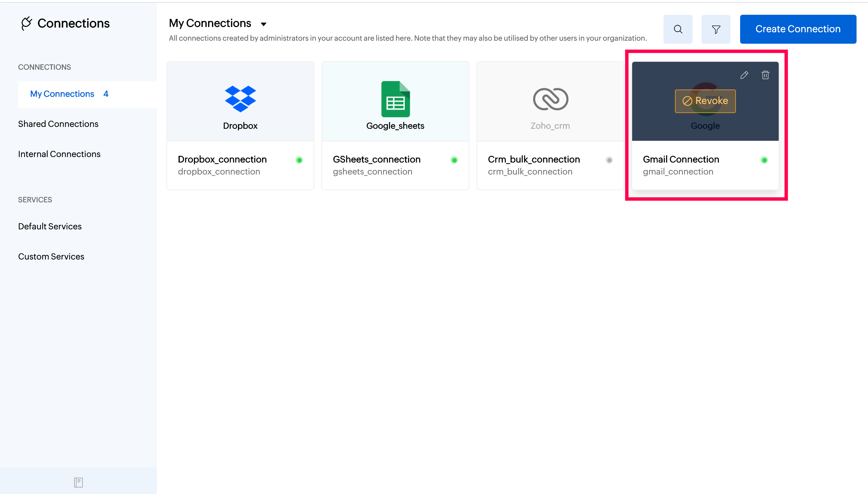Click the My Connections page heading

pos(210,23)
